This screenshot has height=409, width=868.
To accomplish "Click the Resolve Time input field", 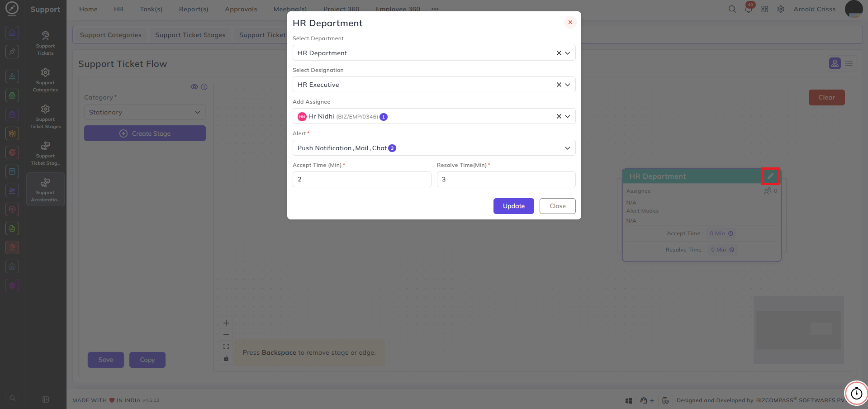I will click(x=506, y=179).
